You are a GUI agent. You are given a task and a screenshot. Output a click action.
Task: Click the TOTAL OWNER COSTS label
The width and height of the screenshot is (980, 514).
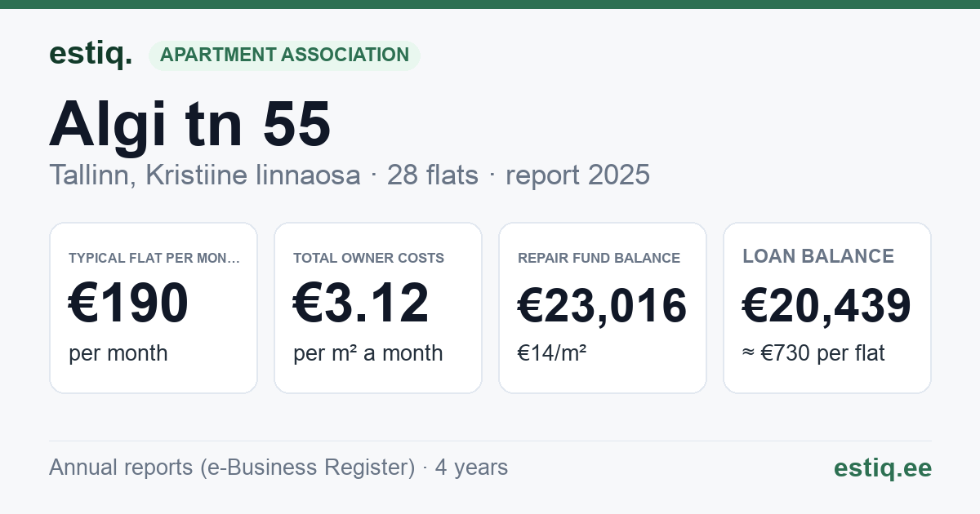(369, 258)
